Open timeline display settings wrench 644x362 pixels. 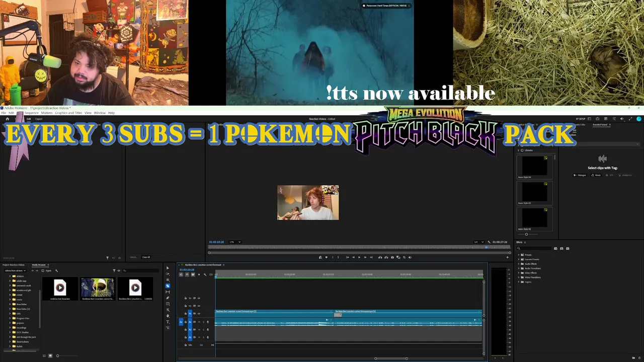tap(205, 275)
